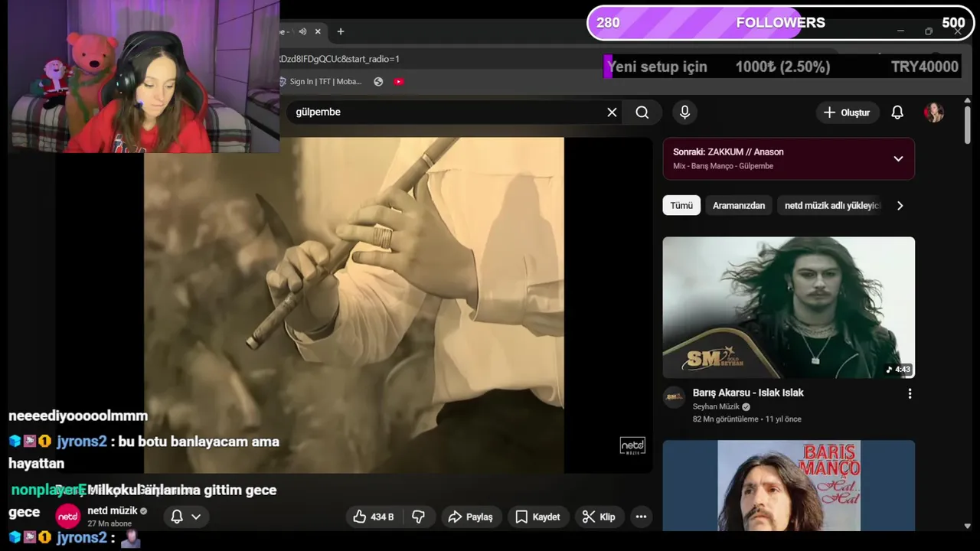The width and height of the screenshot is (980, 551).
Task: Visit the Seyhan Müzik channel name
Action: [716, 406]
